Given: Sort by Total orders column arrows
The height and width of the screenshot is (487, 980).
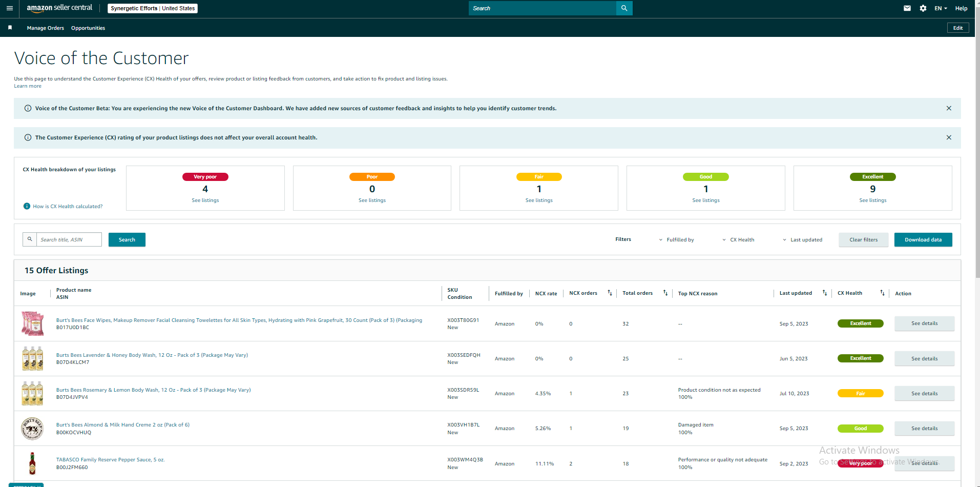Looking at the screenshot, I should pyautogui.click(x=665, y=293).
